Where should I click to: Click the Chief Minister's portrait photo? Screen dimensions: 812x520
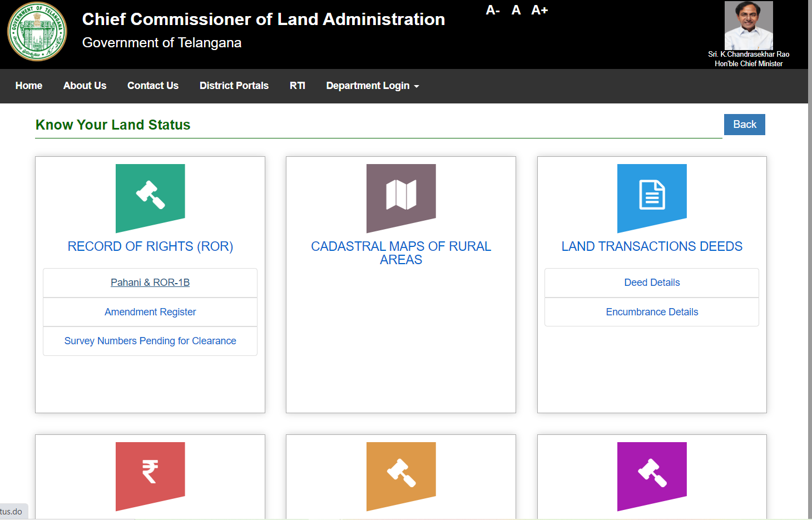tap(749, 26)
